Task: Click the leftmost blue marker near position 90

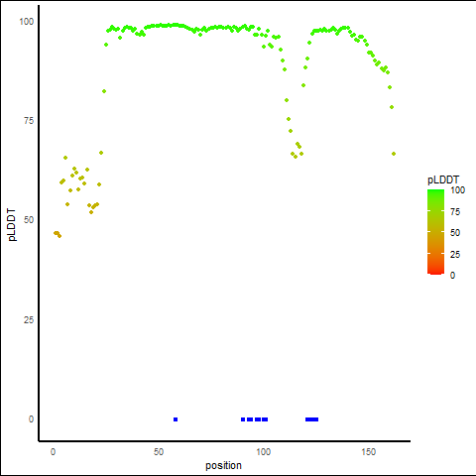Action: 243,419
